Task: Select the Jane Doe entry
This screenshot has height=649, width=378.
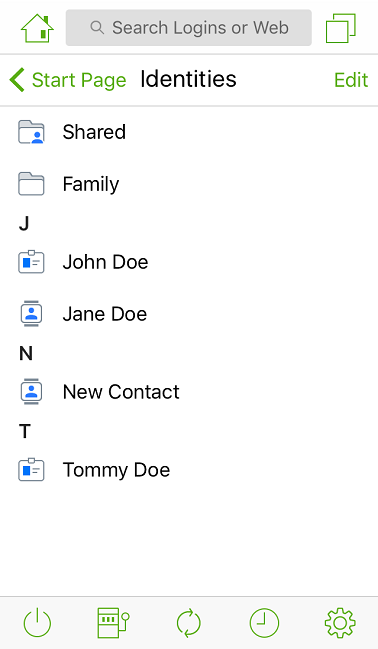Action: 189,314
